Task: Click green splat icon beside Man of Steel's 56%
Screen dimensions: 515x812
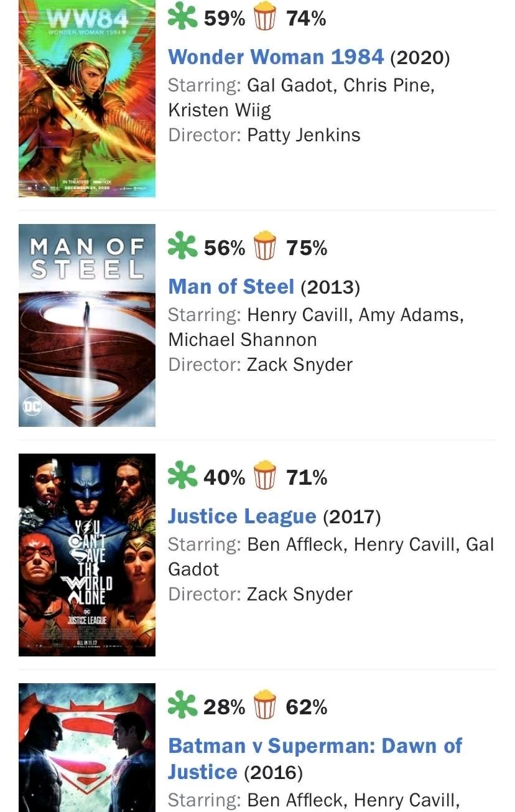Action: tap(182, 246)
